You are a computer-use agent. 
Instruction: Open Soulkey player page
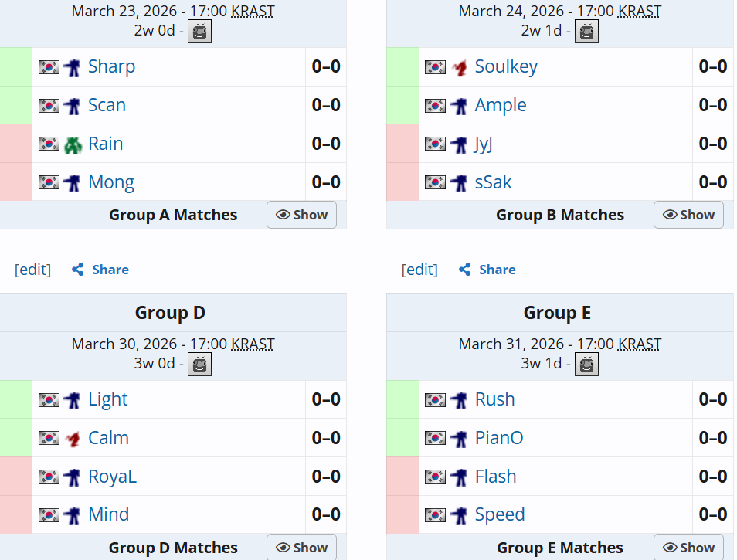[x=506, y=67]
